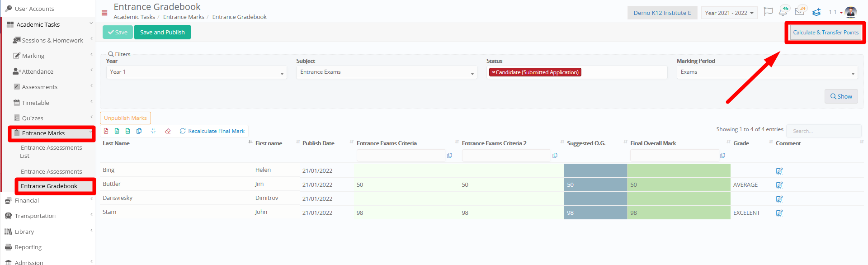The width and height of the screenshot is (868, 265).
Task: Open the Marking Period dropdown
Action: tap(767, 72)
